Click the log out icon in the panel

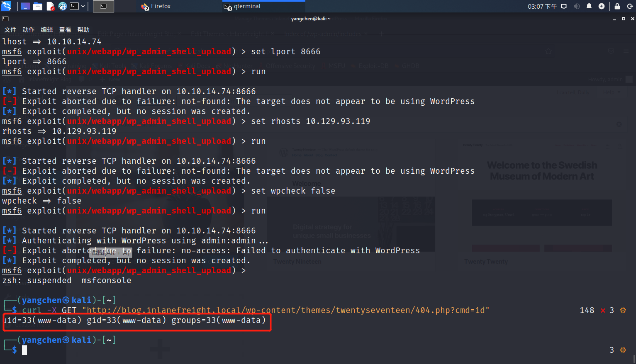tap(630, 6)
